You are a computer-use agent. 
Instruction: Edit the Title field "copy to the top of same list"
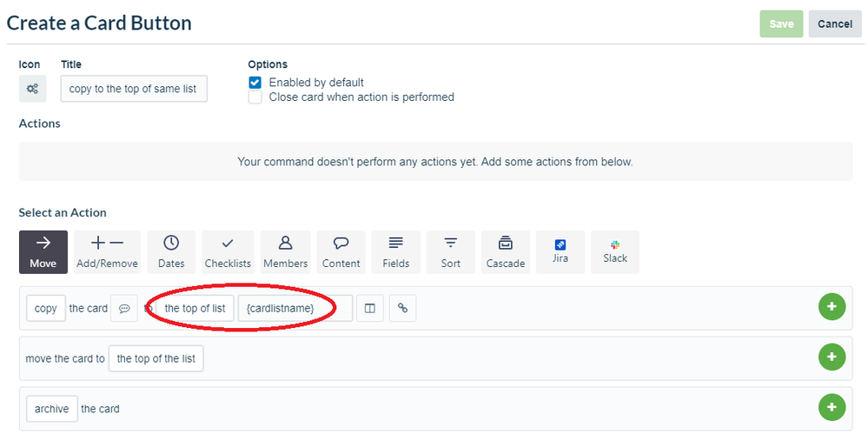(x=134, y=89)
